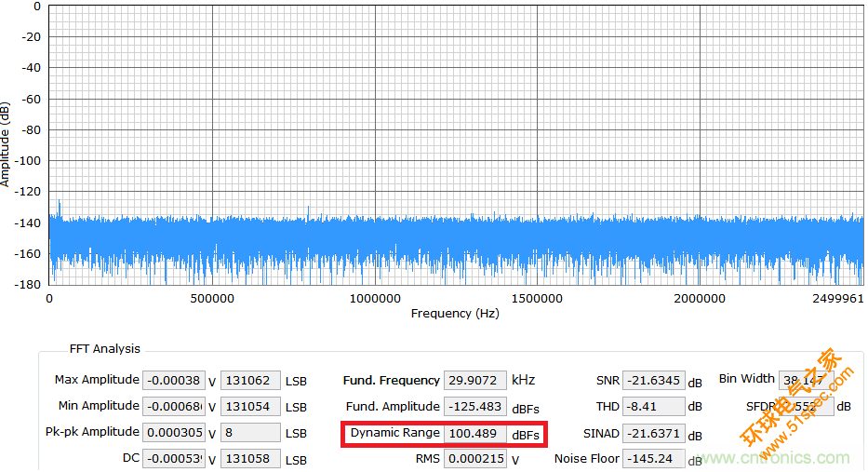Click the Min Amplitude label
Screen dimensions: 868x472
click(x=99, y=406)
